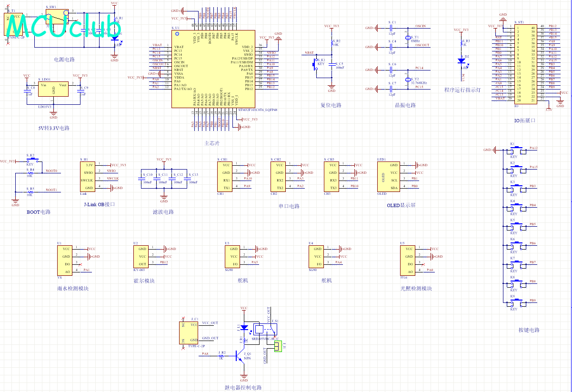Click the 主芯片 section label
The width and height of the screenshot is (572, 392).
tap(212, 143)
